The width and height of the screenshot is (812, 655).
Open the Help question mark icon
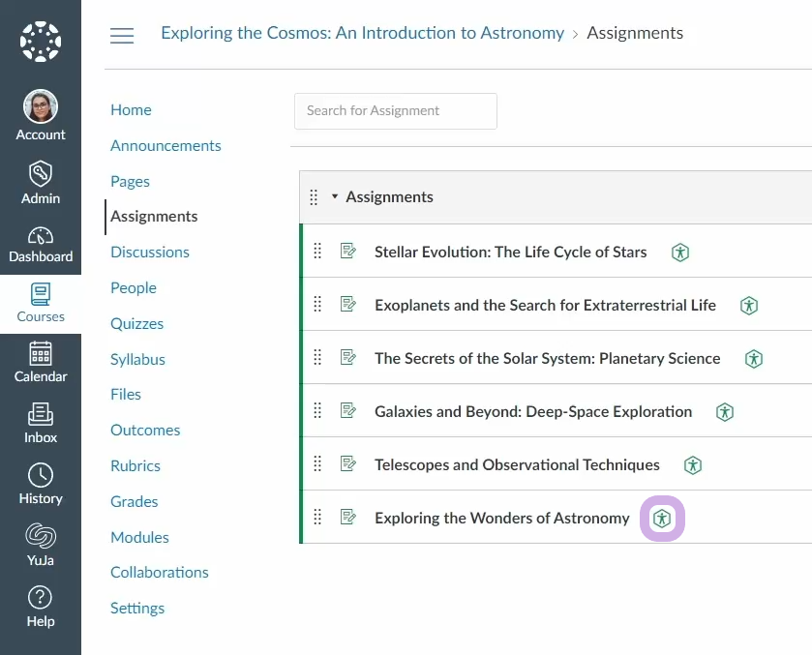(41, 597)
